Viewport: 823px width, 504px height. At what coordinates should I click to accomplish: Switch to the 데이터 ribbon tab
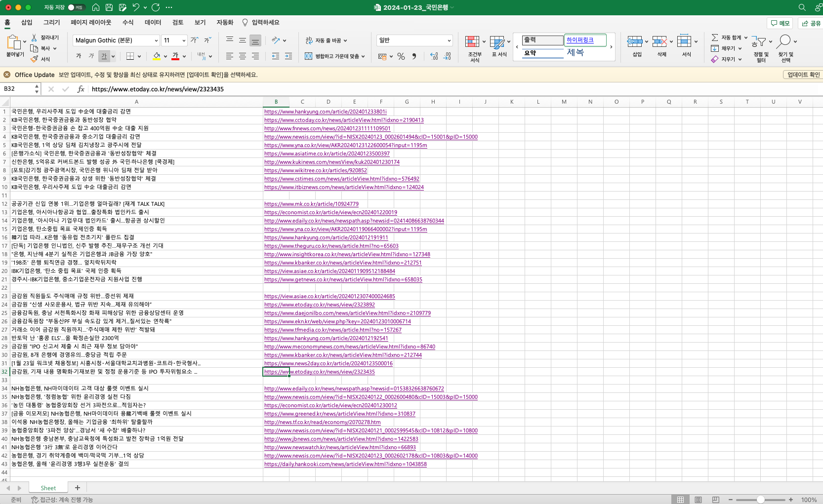pos(153,22)
